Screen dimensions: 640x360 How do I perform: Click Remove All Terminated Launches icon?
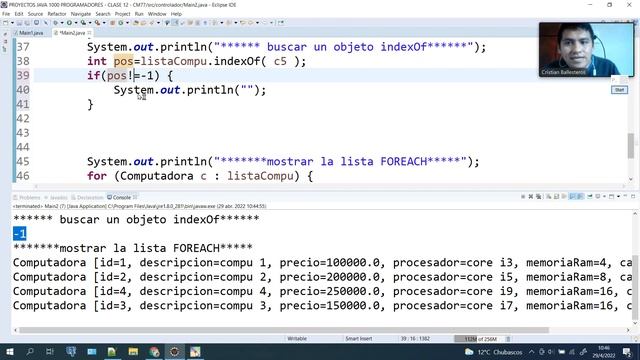[x=538, y=197]
